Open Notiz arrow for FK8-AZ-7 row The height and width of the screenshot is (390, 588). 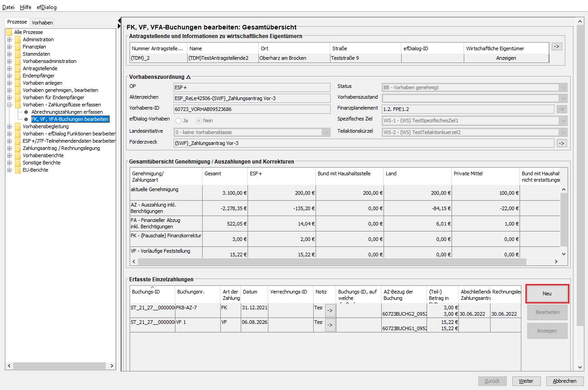pyautogui.click(x=330, y=311)
